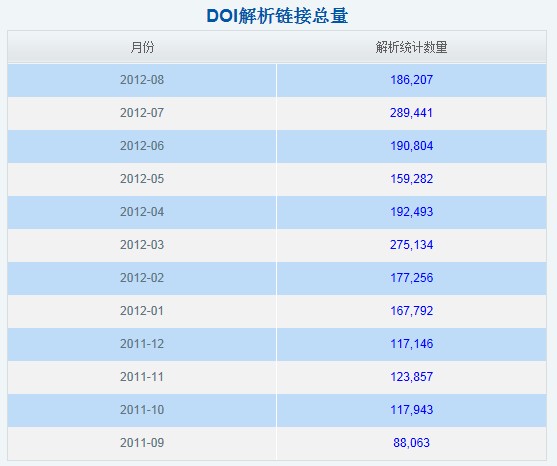Click the 117,146 count link
Screen dimensions: 557x466
tap(411, 344)
